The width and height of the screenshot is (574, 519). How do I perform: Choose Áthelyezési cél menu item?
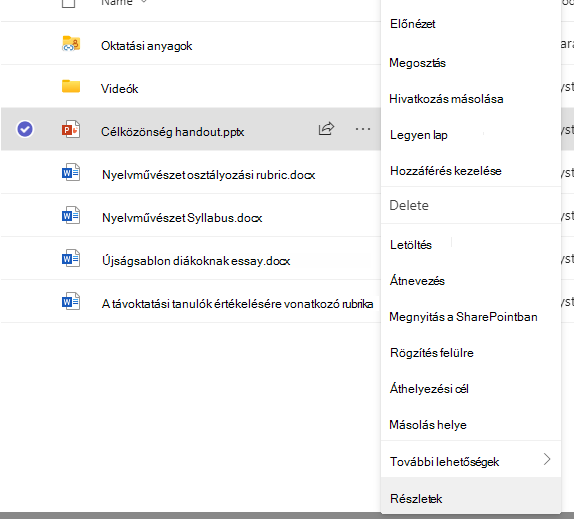(x=429, y=389)
